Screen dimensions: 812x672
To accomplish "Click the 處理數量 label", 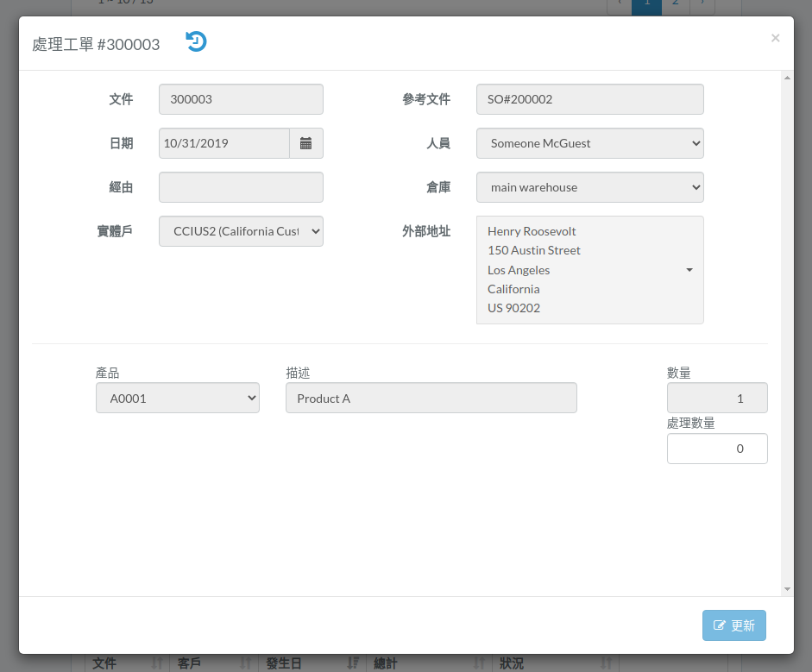I will (x=691, y=424).
